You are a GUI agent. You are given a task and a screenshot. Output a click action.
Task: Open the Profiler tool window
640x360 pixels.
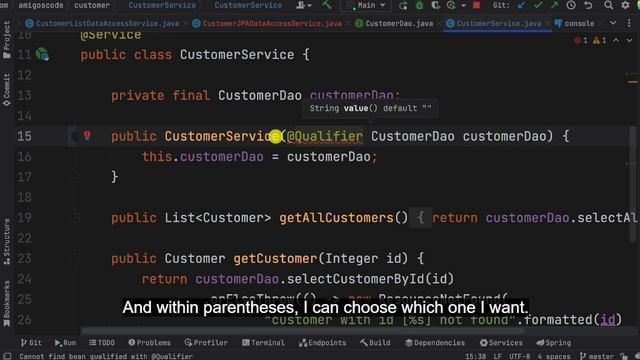(206, 343)
